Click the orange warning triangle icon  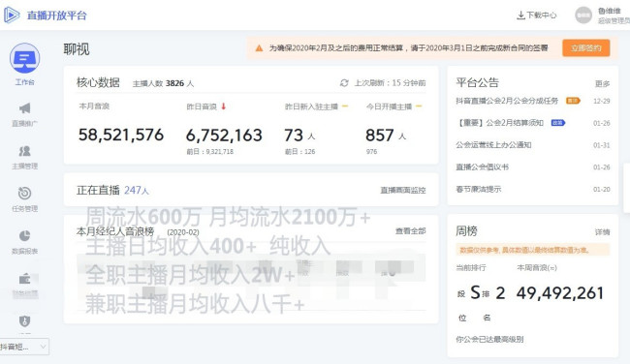click(259, 48)
